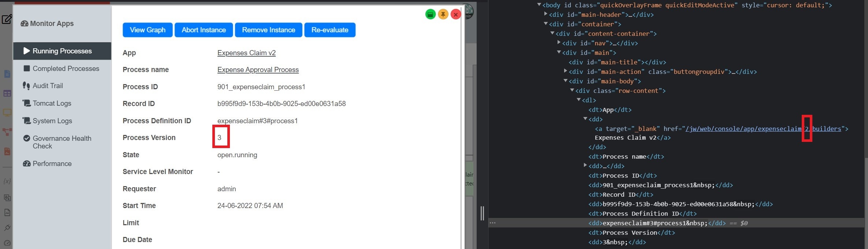Click the translate language icon in the left strip
The width and height of the screenshot is (868, 249).
pos(7,197)
